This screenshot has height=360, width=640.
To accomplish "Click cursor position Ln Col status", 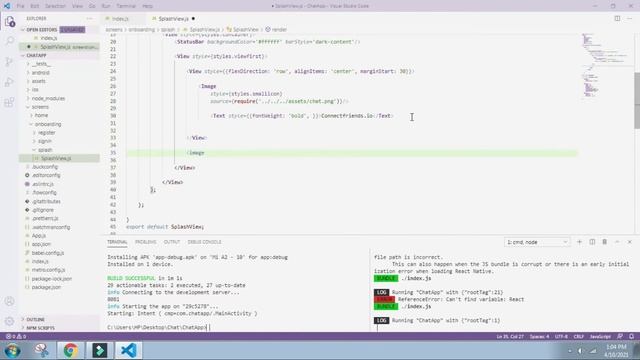I will pos(510,336).
